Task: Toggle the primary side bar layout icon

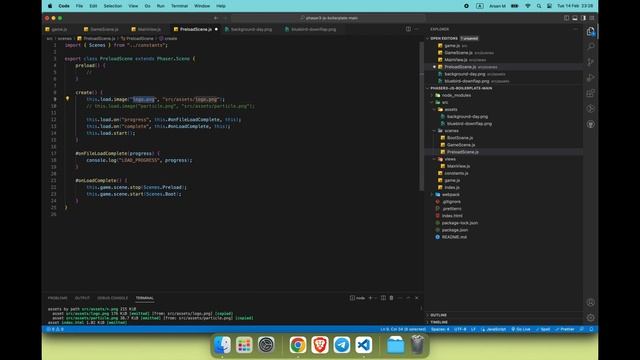Action: click(x=567, y=18)
